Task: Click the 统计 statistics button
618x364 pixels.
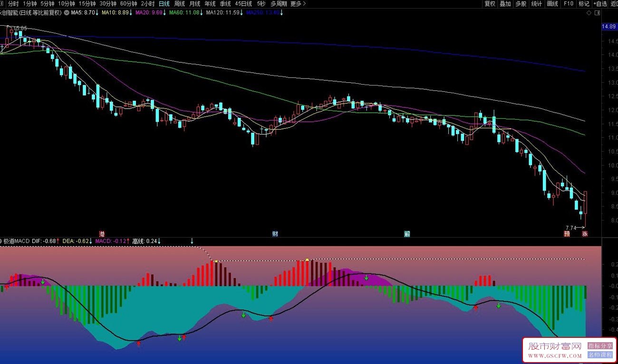Action: click(x=537, y=3)
